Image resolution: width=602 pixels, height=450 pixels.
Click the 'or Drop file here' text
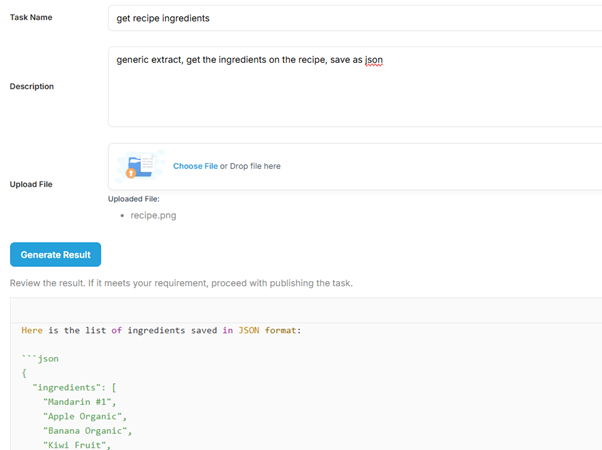[x=250, y=166]
